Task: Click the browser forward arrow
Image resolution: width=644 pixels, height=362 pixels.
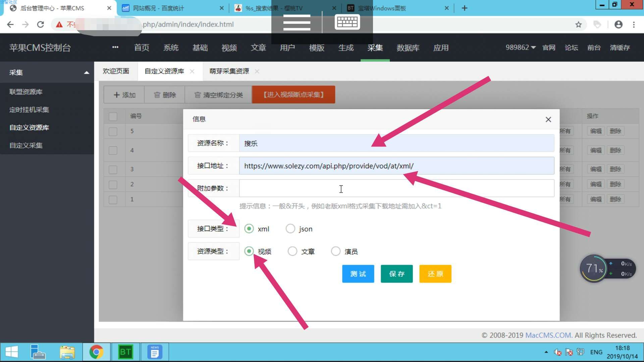Action: click(x=25, y=24)
